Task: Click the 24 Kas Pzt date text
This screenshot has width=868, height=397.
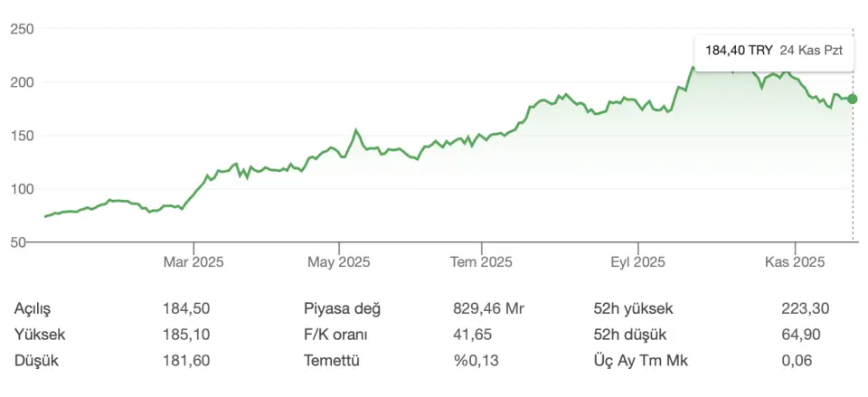Action: (x=810, y=51)
